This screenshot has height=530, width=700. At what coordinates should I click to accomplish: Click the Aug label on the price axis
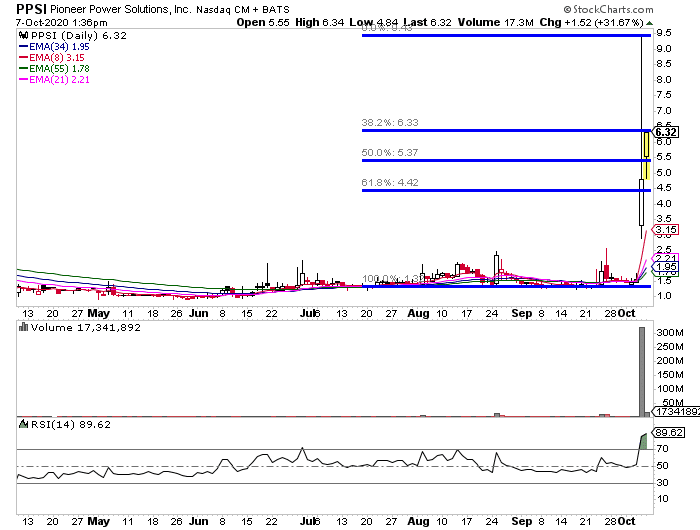(x=418, y=313)
